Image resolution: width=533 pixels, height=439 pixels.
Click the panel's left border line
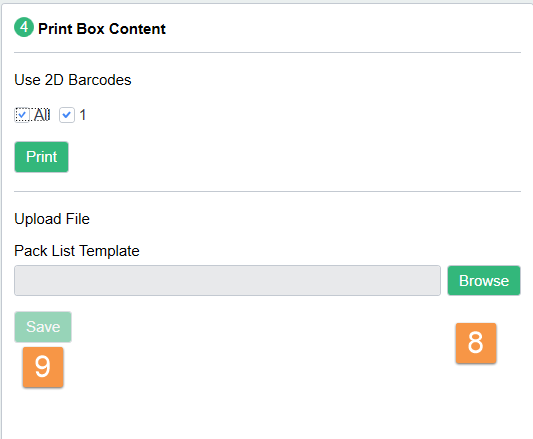tap(1, 221)
